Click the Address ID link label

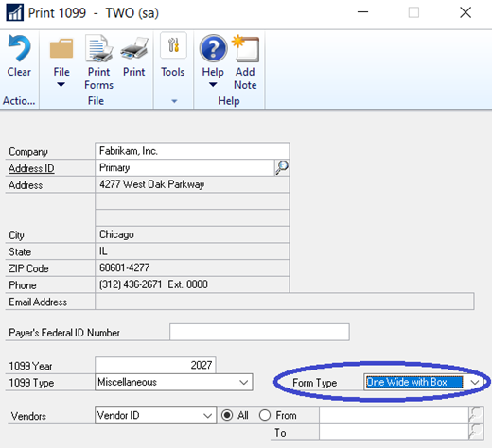pos(31,168)
